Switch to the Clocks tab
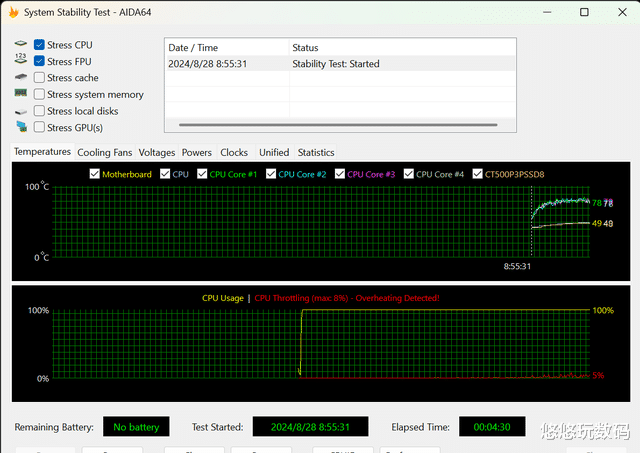 [x=234, y=152]
